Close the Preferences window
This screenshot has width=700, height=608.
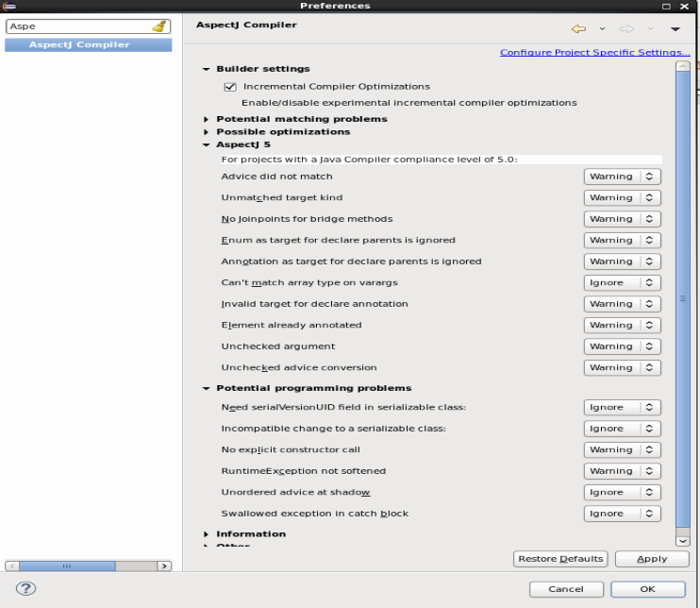tap(684, 7)
